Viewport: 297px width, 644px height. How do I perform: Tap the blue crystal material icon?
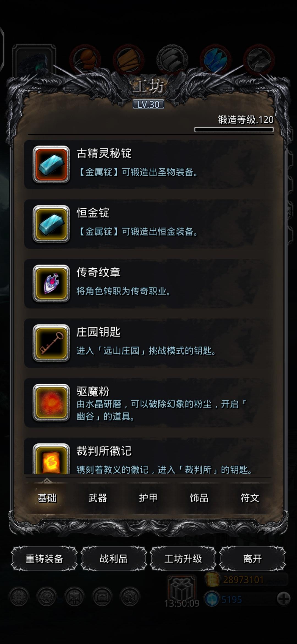[216, 59]
